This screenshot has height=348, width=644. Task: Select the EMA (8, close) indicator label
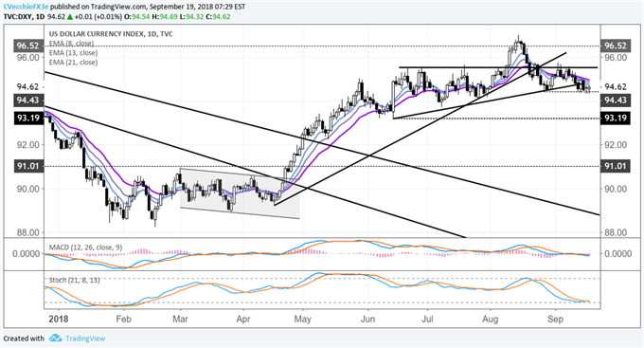click(71, 44)
